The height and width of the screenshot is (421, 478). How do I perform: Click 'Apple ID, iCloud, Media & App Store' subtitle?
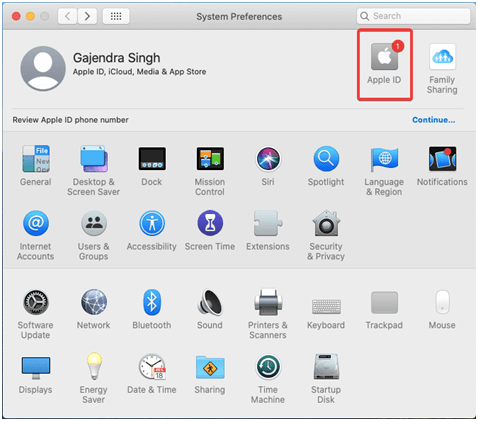click(x=139, y=72)
